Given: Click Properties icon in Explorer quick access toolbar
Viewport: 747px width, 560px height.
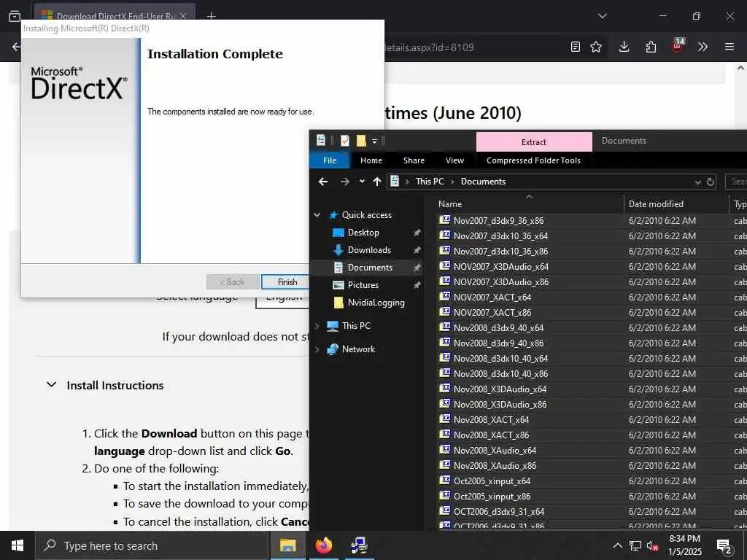Looking at the screenshot, I should pyautogui.click(x=345, y=141).
